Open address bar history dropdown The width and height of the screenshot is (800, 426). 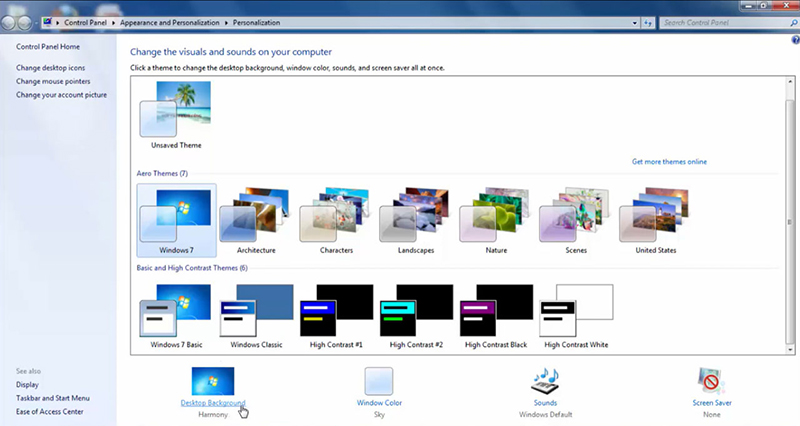tap(635, 22)
